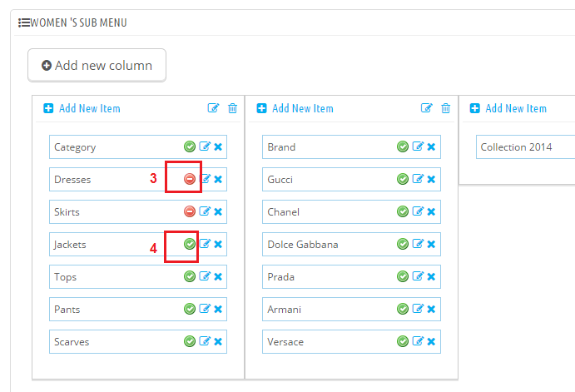Delete the first column with trash icon
This screenshot has width=575, height=392.
point(232,108)
